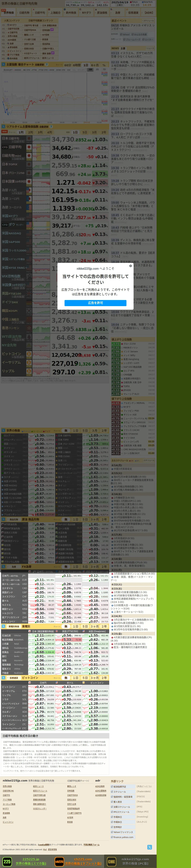The image size is (191, 868).
Task: Set realtime index table to 4列 layout
Action: click(50, 132)
